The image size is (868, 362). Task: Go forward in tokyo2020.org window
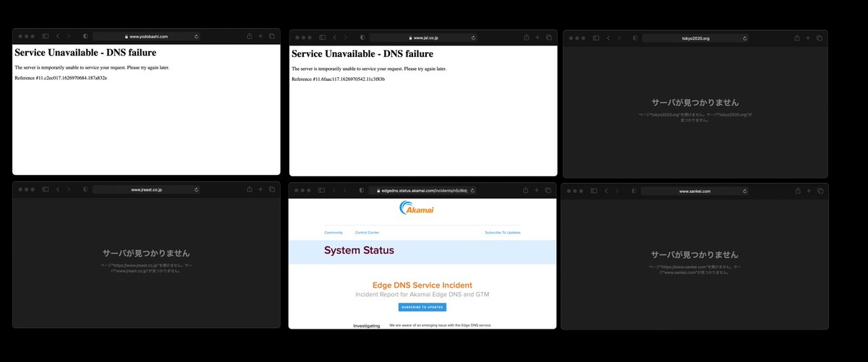tap(618, 38)
